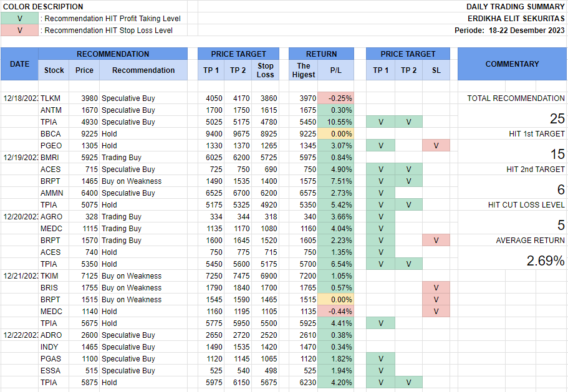The width and height of the screenshot is (568, 392).
Task: Click the -0.44% P/L cell
Action: pos(335,312)
